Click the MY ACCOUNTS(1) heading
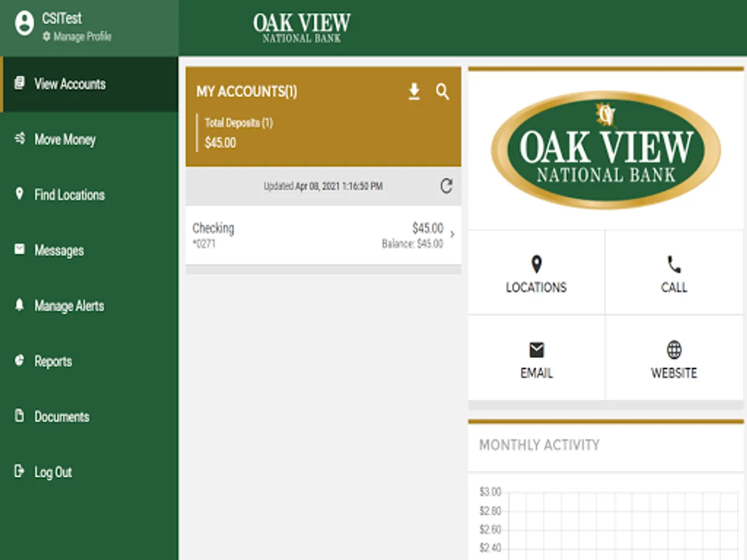 (247, 91)
